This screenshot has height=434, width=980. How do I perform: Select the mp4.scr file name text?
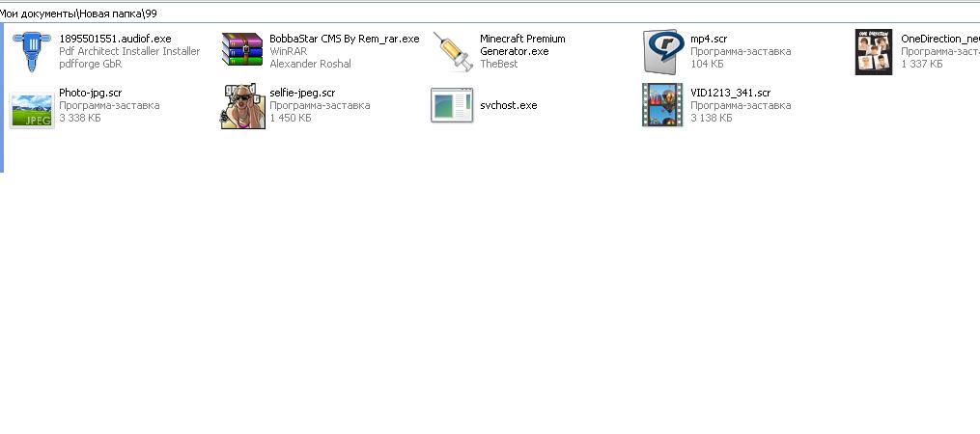coord(708,39)
